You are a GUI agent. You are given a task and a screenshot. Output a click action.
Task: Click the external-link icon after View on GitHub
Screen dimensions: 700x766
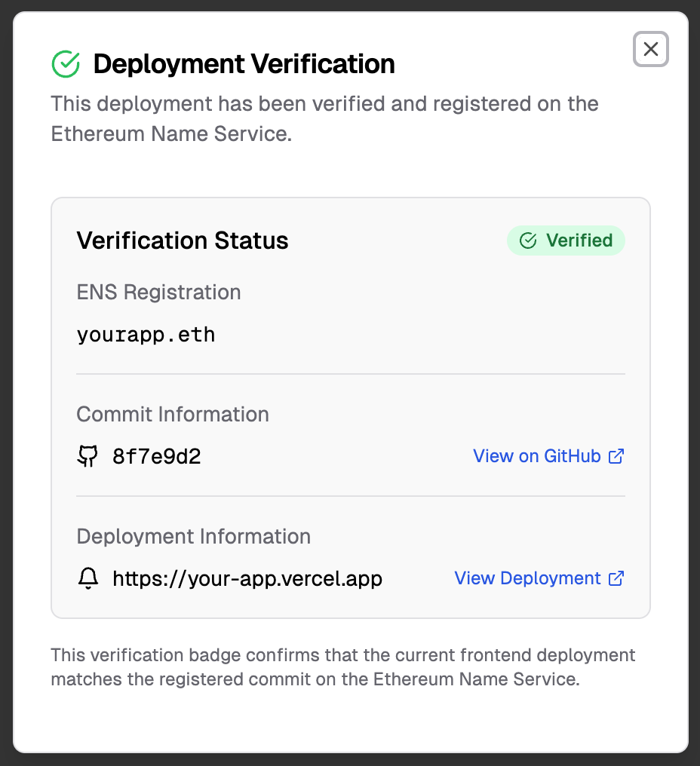(x=616, y=456)
